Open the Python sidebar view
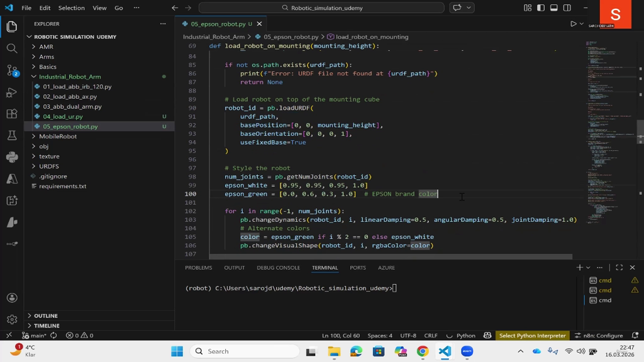644x362 pixels. click(12, 156)
